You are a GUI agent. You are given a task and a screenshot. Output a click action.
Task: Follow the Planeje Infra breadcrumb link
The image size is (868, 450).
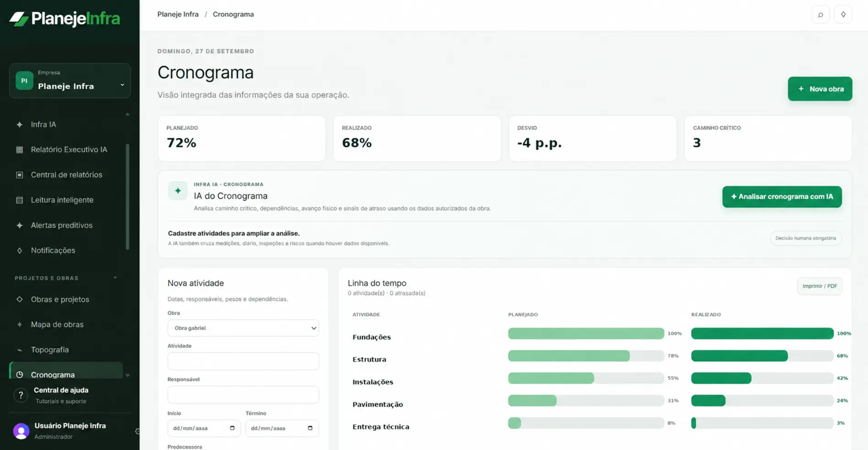coord(178,14)
